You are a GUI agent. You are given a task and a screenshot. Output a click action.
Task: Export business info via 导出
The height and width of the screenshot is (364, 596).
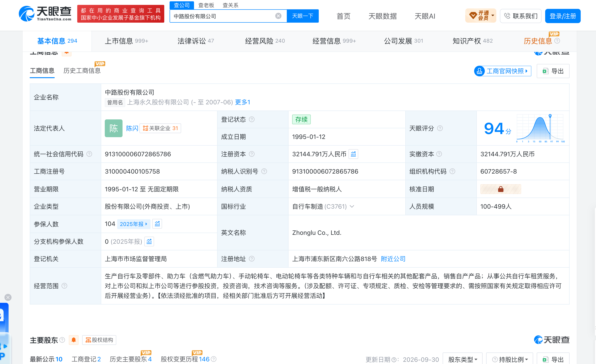click(553, 71)
